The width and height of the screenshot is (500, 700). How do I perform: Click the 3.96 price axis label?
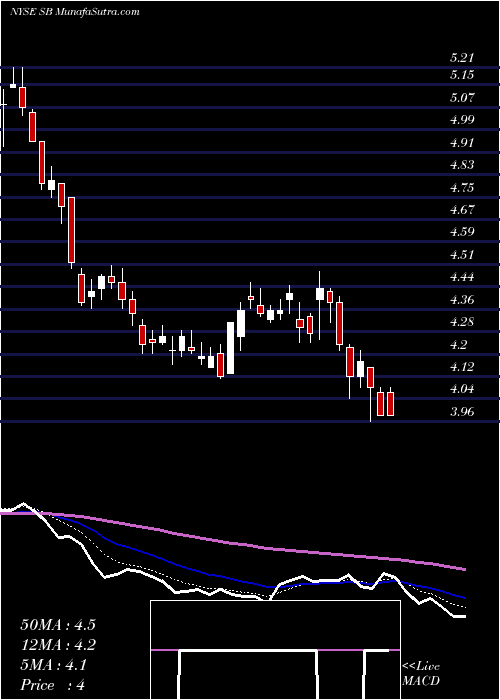coord(462,411)
